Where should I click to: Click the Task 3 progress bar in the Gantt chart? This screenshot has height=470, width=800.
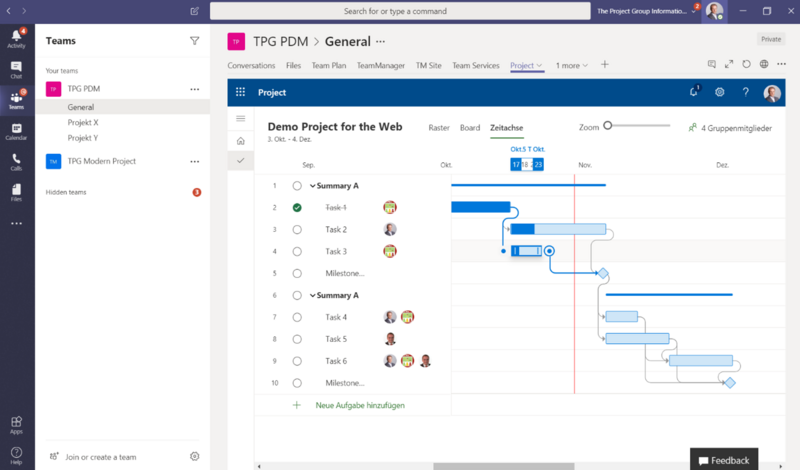pos(526,251)
